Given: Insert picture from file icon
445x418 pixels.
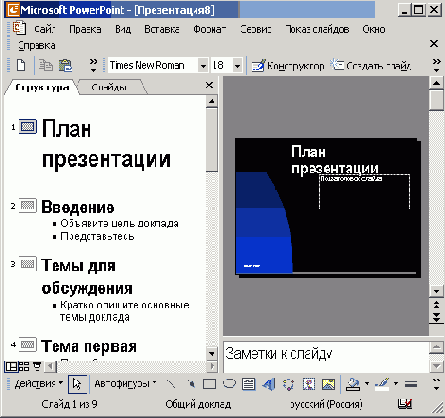Looking at the screenshot, I should pyautogui.click(x=329, y=384).
